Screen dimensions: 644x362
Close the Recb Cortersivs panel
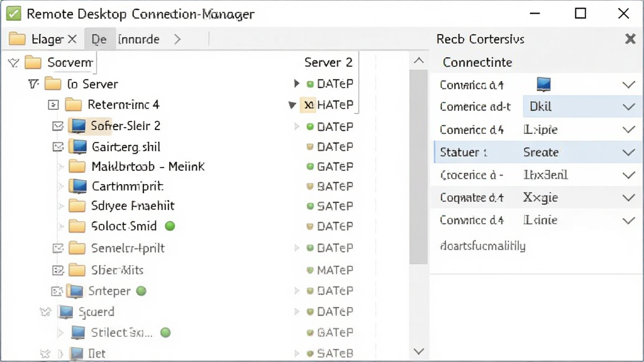[630, 39]
